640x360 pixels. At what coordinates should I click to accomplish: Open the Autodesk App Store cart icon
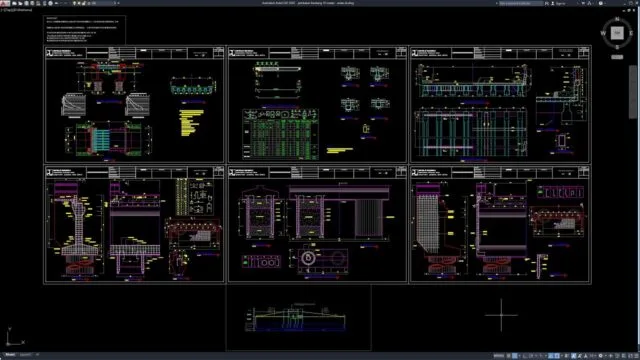tap(583, 3)
